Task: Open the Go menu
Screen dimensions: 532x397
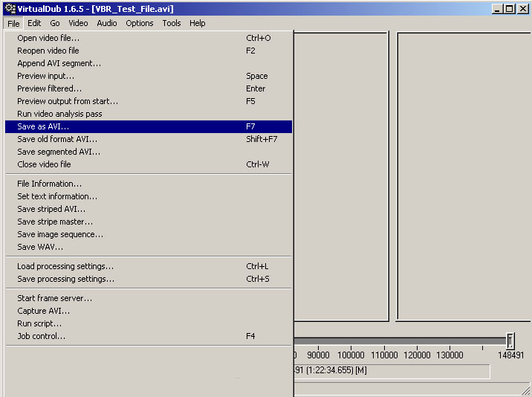Action: coord(55,23)
